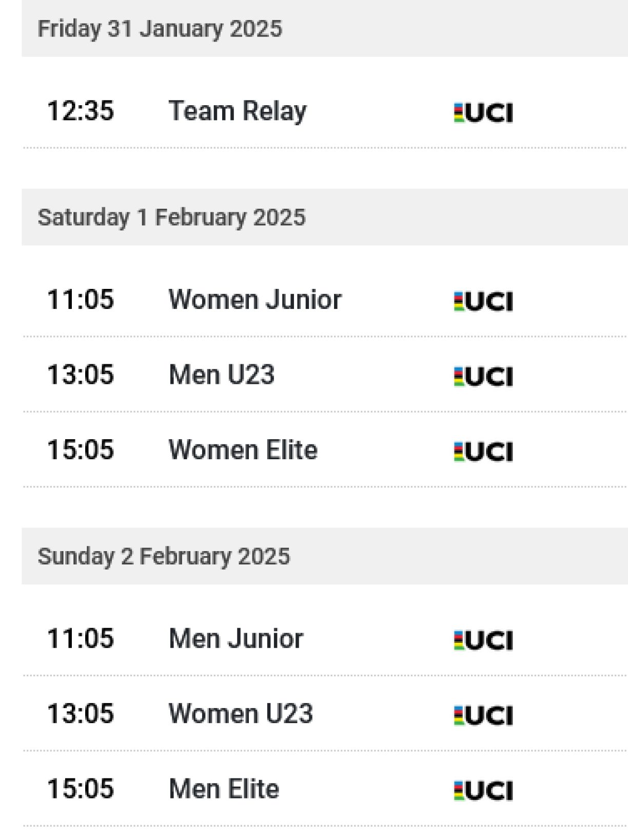Click the Friday 31 January 2025 header
The height and width of the screenshot is (840, 628).
coord(160,29)
